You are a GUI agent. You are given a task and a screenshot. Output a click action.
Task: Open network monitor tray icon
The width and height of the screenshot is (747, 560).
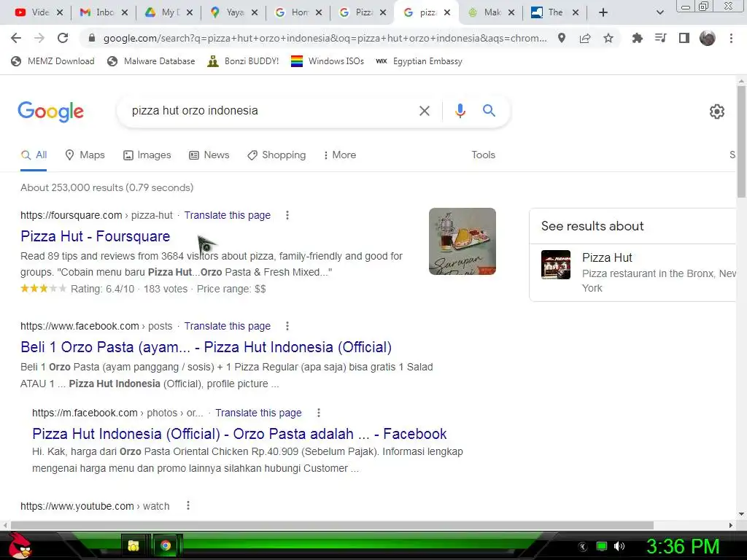[x=601, y=546]
